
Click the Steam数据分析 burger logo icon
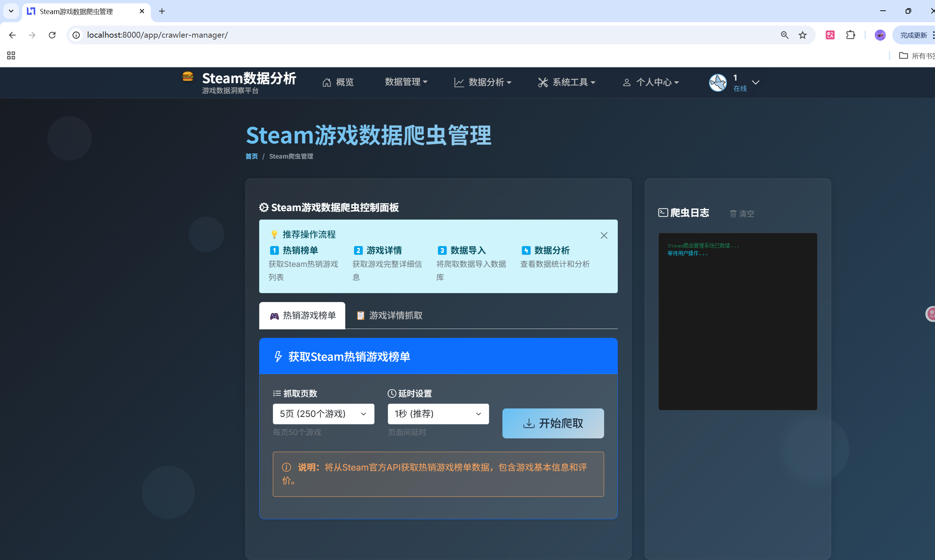coord(187,77)
